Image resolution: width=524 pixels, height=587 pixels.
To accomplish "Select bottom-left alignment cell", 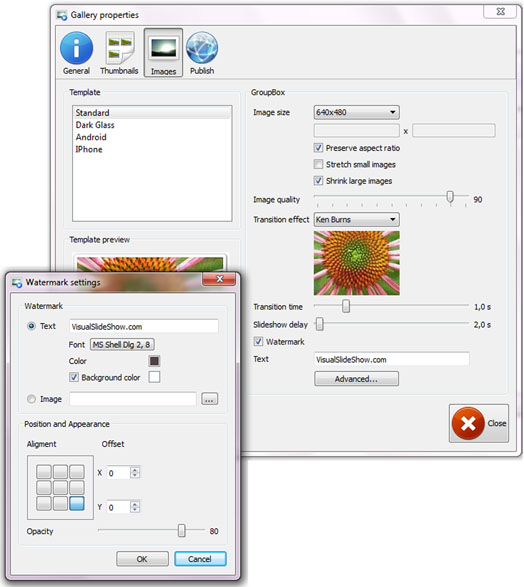I will click(x=44, y=504).
